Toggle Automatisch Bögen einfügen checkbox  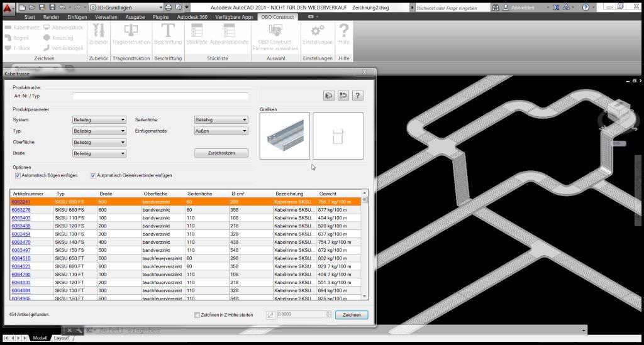click(x=18, y=175)
